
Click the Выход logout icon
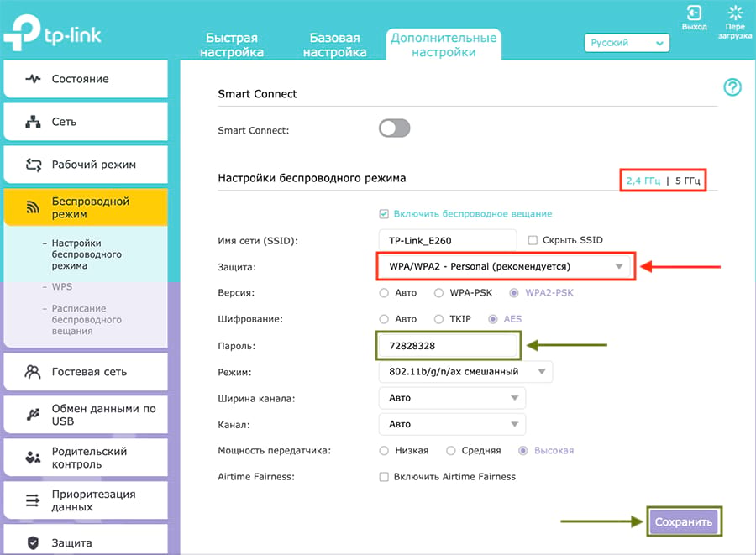694,13
